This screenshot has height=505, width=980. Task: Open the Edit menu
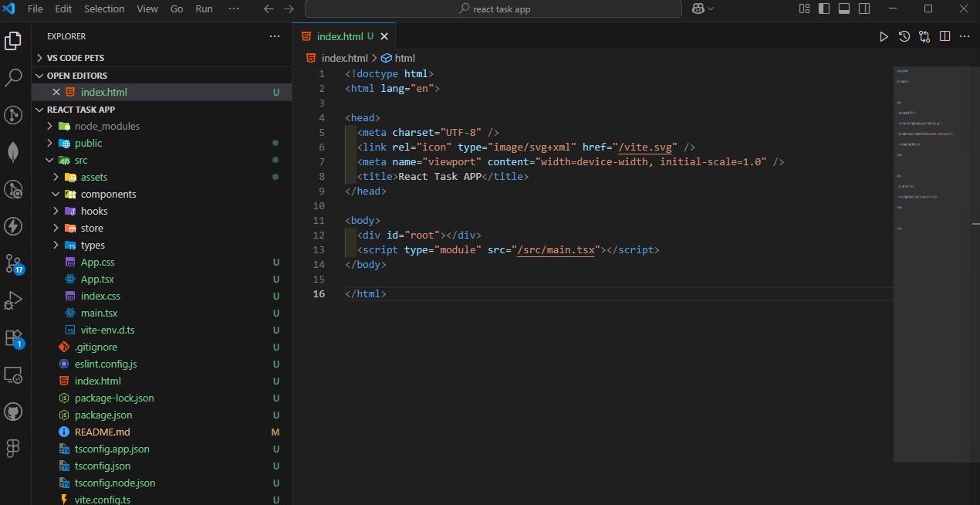coord(63,9)
